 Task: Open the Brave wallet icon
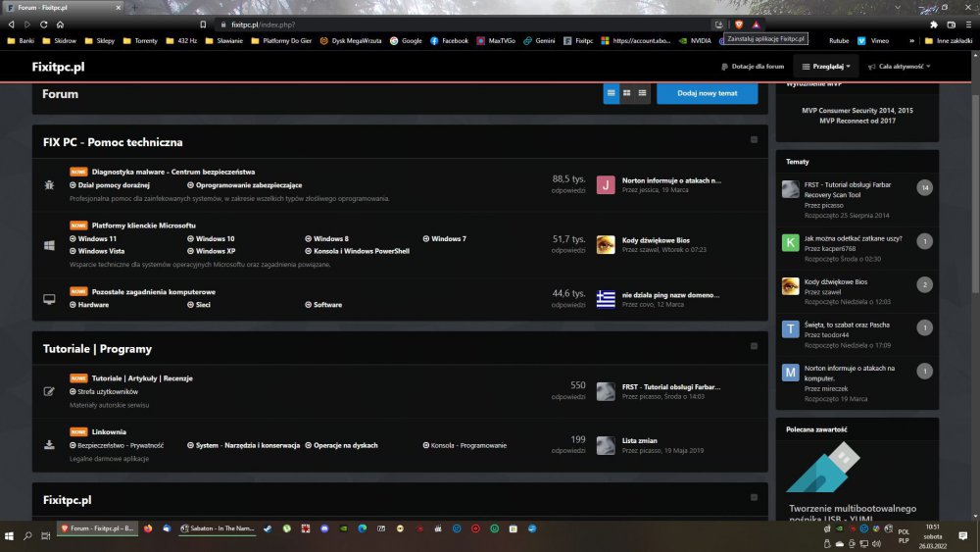click(x=949, y=24)
